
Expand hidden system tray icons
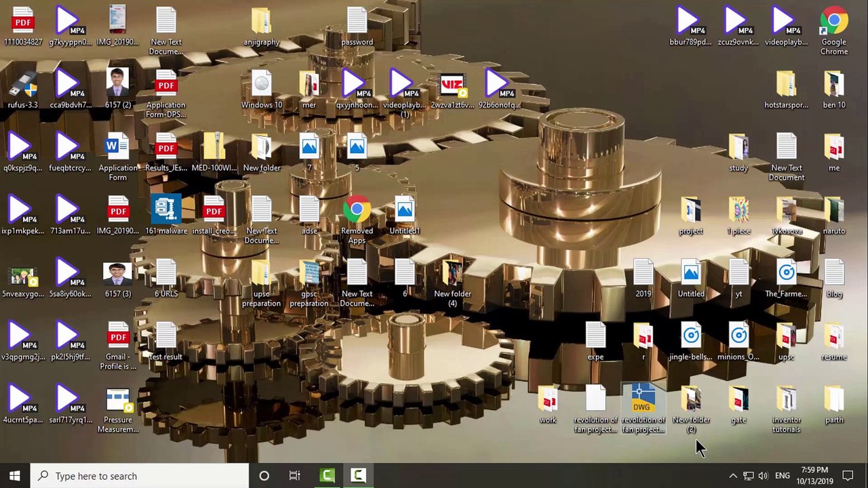click(732, 476)
